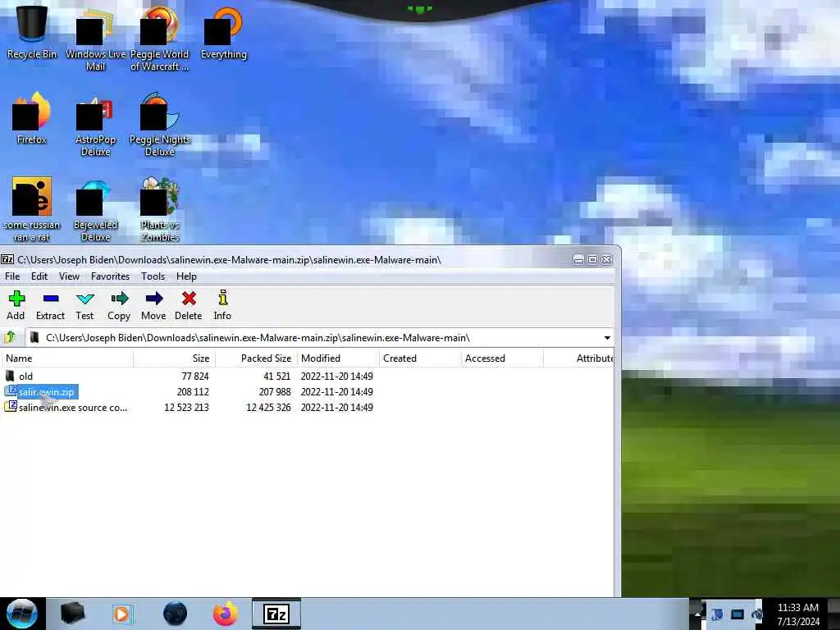Select AstroPop Deluxe desktop icon
The image size is (840, 630).
click(95, 126)
